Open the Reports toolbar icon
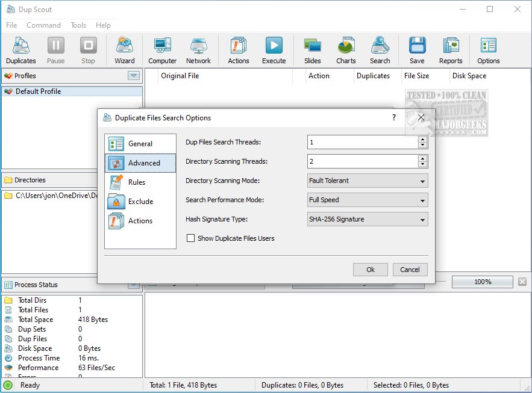 451,51
